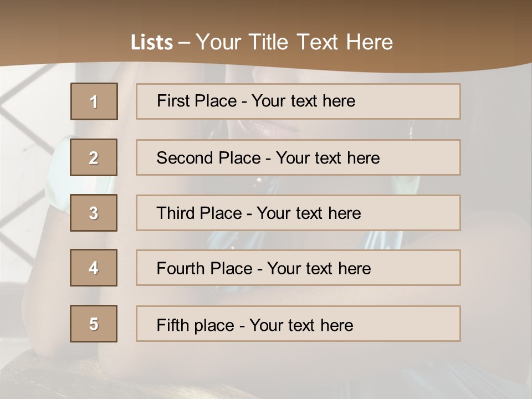Click the teal sleeve left of the list

click(x=62, y=166)
